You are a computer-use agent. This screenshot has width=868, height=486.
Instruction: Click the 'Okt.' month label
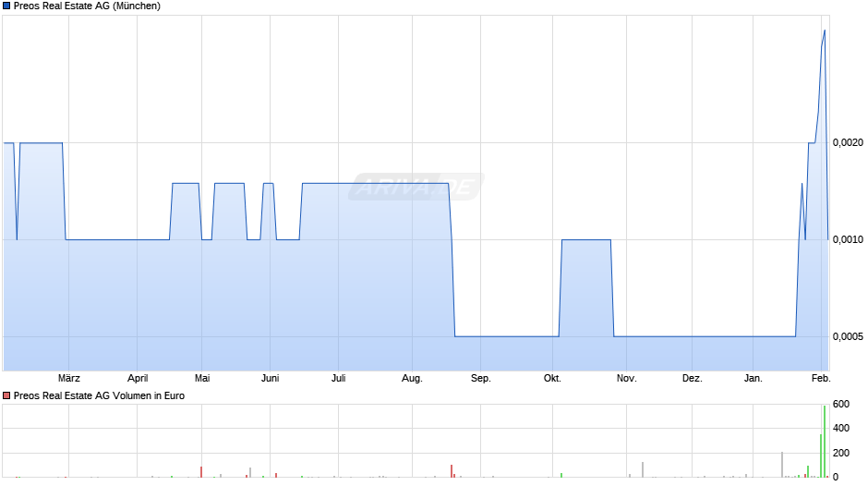point(552,379)
